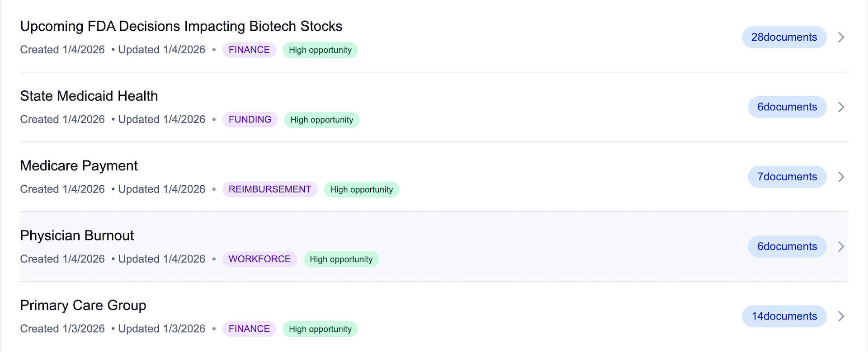Screen dimensions: 868x352
Task: Click the FUNDING category tag
Action: point(250,120)
